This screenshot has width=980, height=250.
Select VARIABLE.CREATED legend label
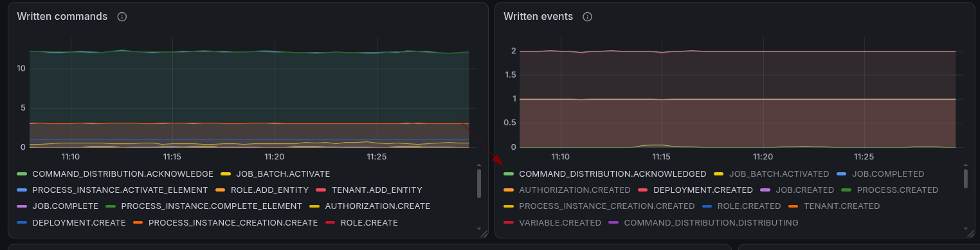559,222
